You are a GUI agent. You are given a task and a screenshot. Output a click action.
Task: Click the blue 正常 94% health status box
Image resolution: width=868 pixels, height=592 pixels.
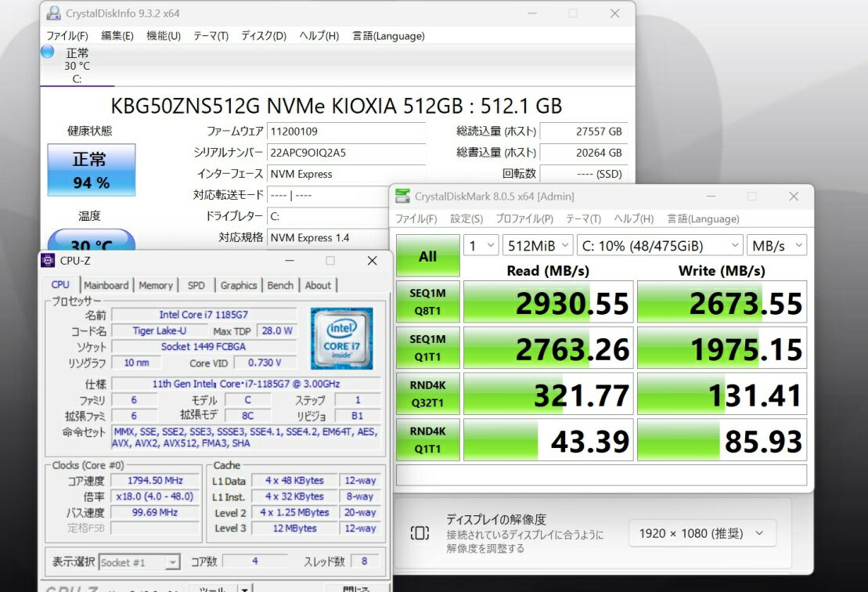(x=92, y=170)
